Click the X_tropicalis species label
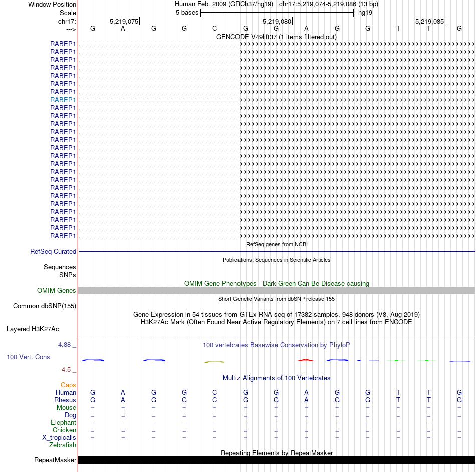 pos(59,438)
